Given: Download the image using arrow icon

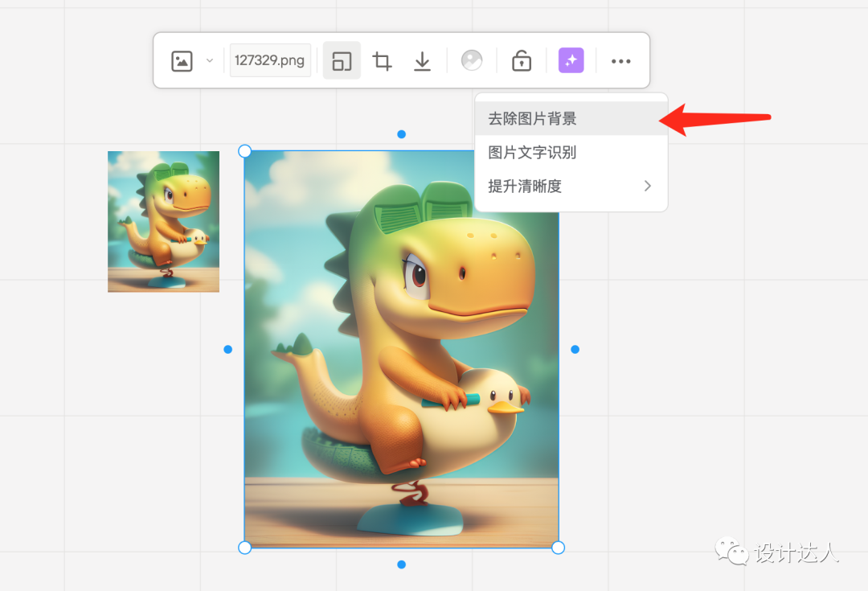Looking at the screenshot, I should click(x=423, y=61).
